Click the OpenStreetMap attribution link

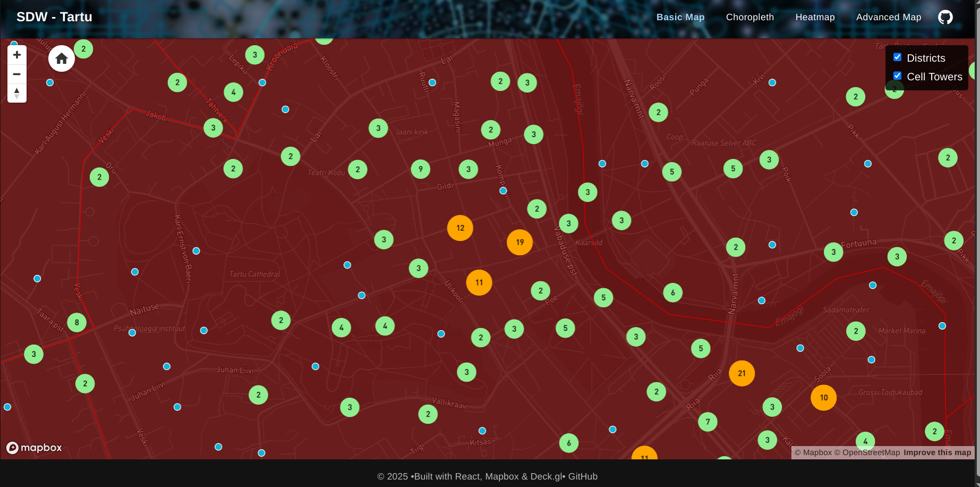point(871,452)
